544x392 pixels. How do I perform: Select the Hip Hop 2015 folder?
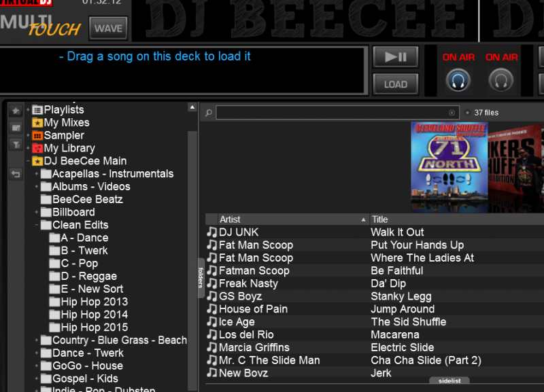[88, 328]
